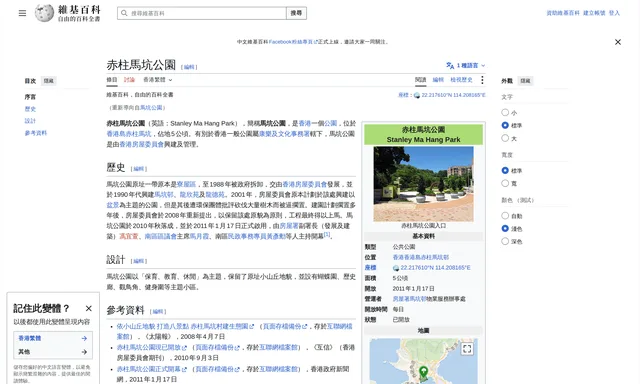Click the globe icon beside top coordinates

tap(417, 95)
